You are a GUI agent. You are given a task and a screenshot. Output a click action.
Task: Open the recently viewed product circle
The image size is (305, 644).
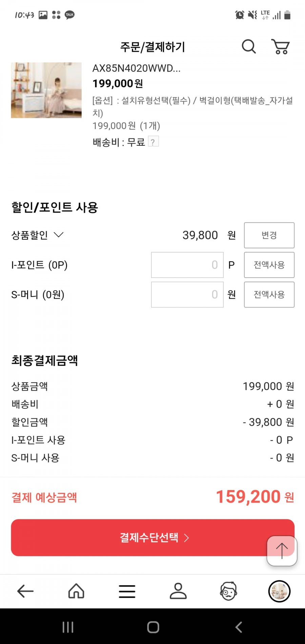point(280,591)
